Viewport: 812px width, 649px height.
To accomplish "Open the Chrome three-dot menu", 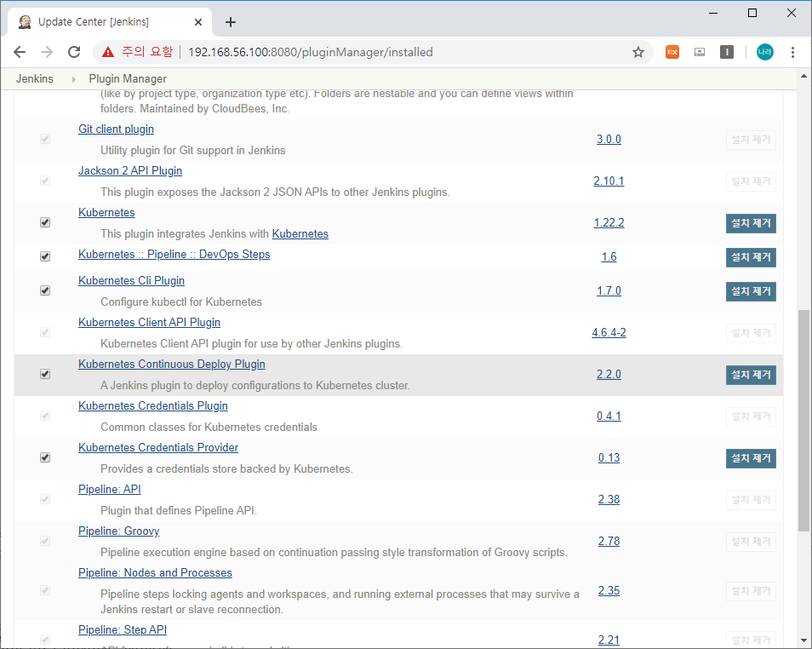I will click(792, 52).
